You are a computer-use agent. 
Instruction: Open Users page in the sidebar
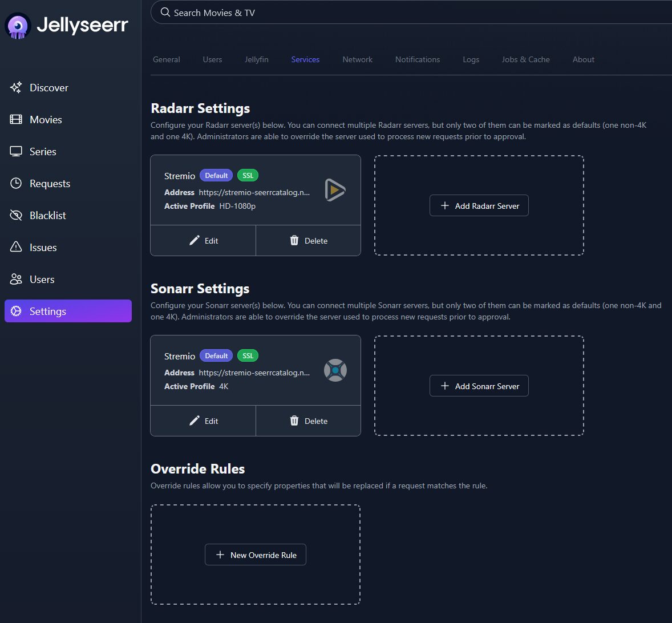click(68, 280)
